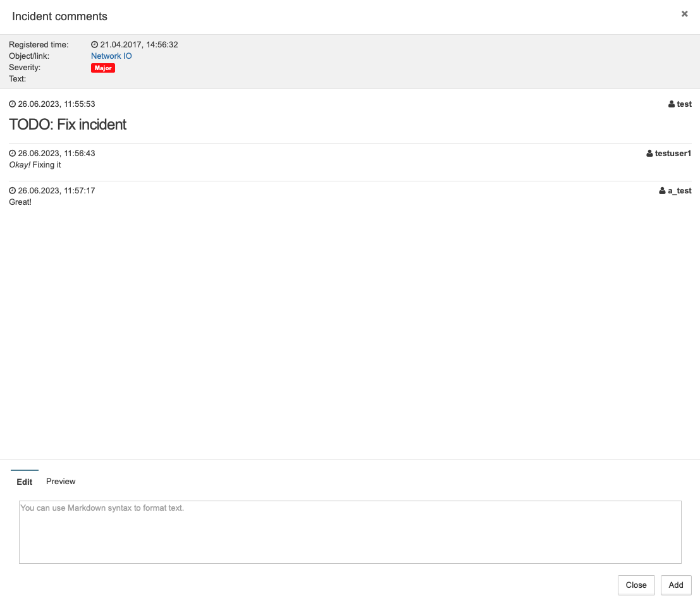Click the Close button
700x603 pixels.
click(x=636, y=585)
